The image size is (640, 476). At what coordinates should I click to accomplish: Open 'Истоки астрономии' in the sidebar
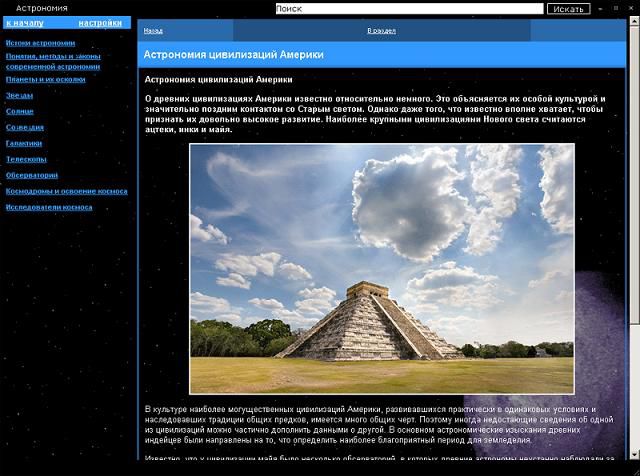coord(40,43)
